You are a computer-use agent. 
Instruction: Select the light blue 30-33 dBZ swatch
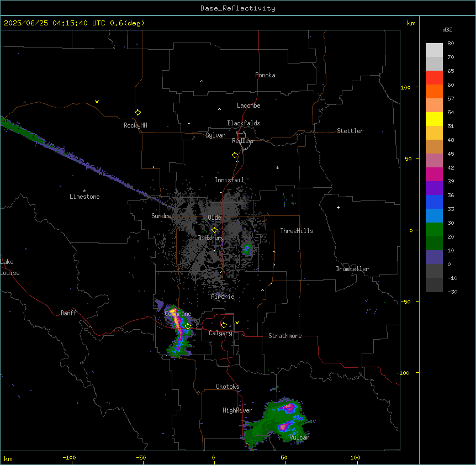[434, 215]
